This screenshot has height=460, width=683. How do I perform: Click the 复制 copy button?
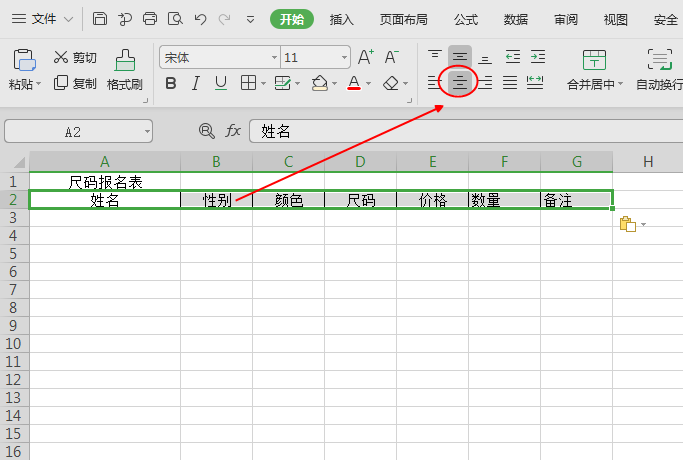(75, 83)
